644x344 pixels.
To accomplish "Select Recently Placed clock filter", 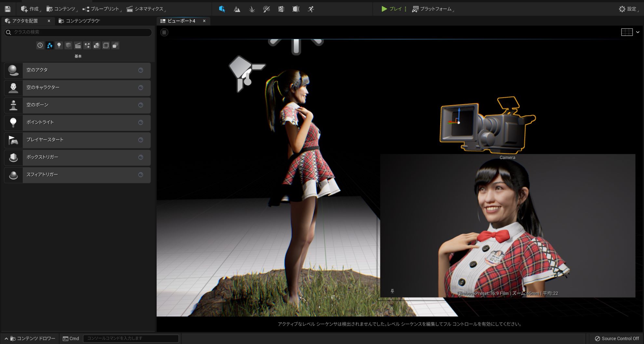I will pyautogui.click(x=40, y=45).
